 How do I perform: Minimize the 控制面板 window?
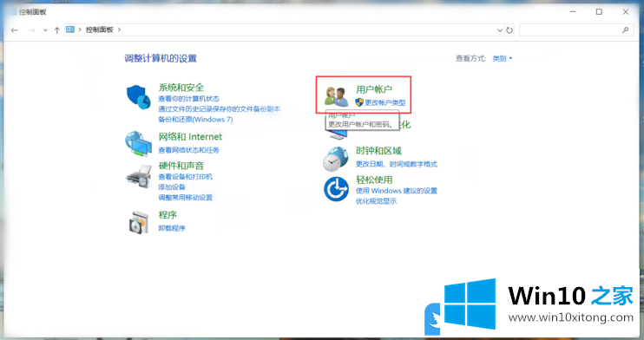click(573, 12)
